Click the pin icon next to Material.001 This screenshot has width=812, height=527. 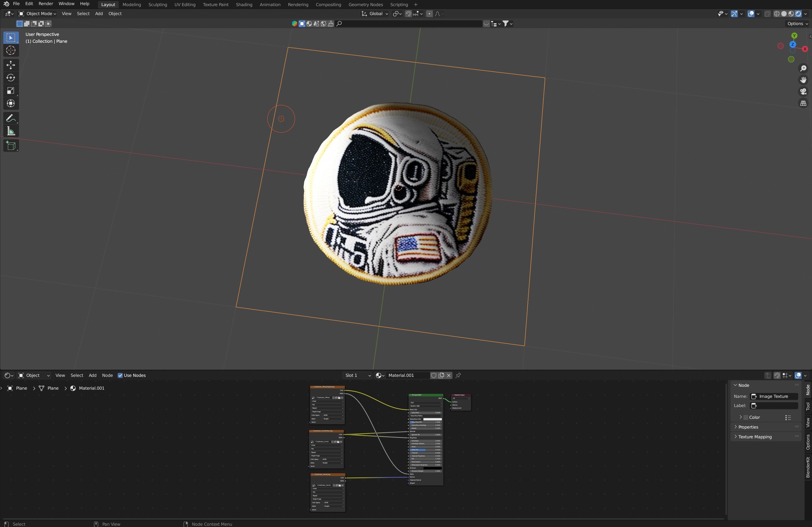458,375
